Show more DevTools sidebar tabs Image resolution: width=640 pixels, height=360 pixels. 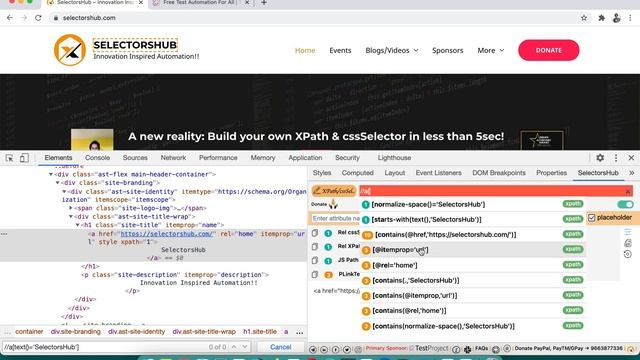pos(631,173)
